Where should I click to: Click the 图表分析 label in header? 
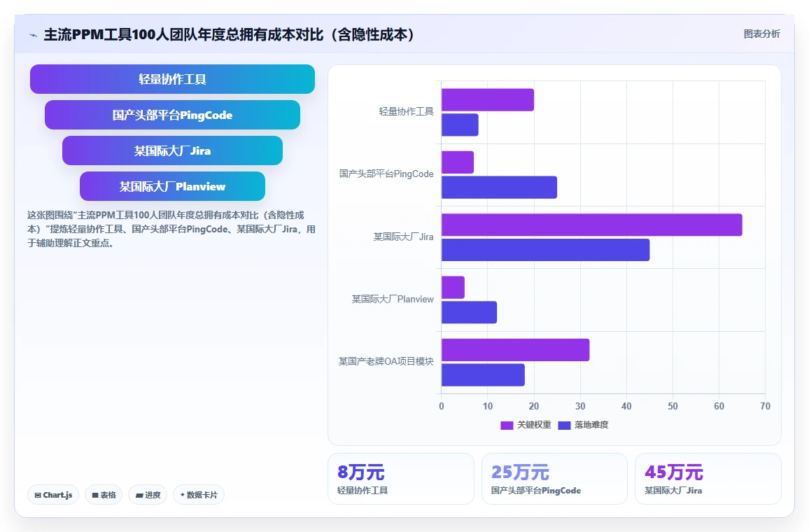click(x=761, y=34)
